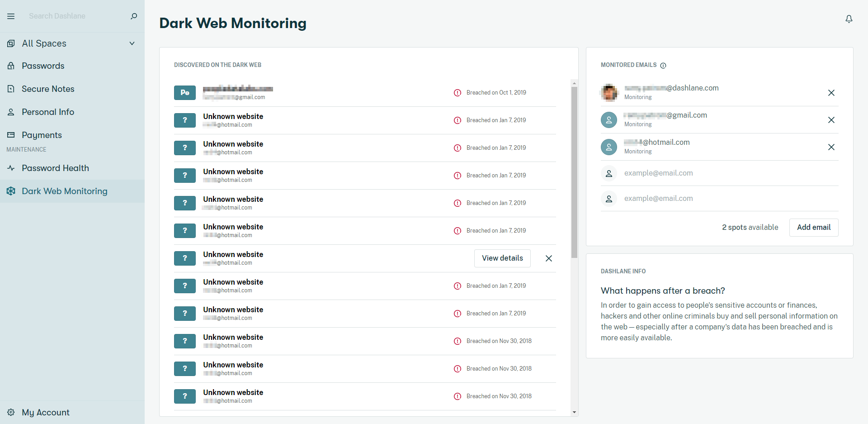Click the notification bell

849,19
